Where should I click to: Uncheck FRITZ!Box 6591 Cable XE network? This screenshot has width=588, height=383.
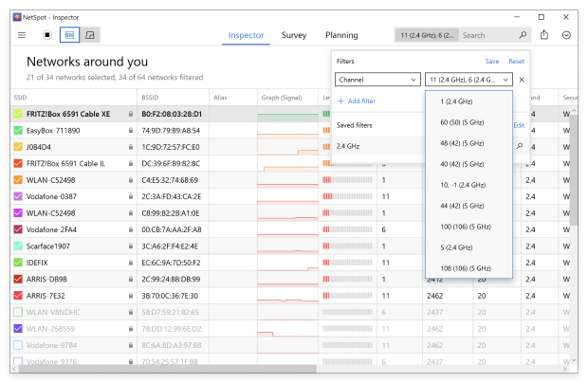pyautogui.click(x=18, y=114)
